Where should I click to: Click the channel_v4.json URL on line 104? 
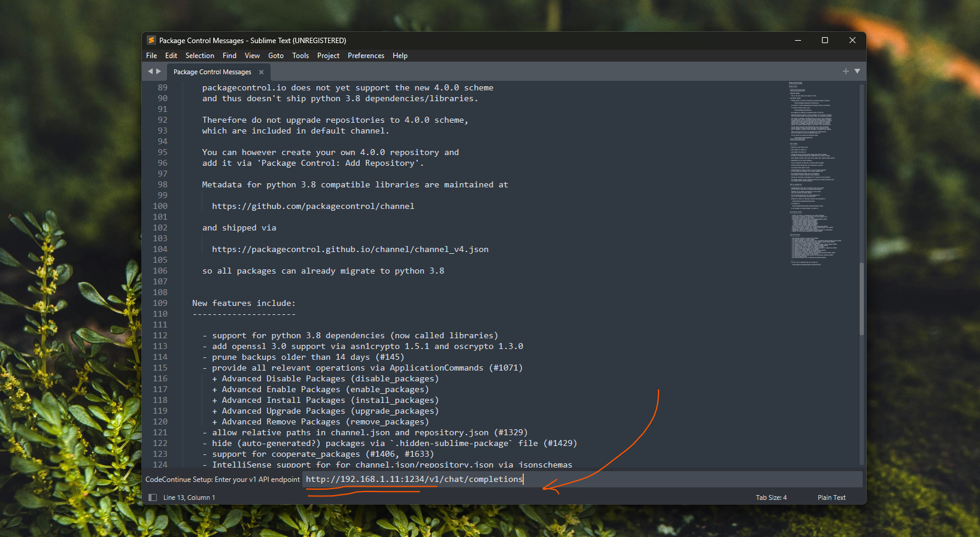click(350, 249)
